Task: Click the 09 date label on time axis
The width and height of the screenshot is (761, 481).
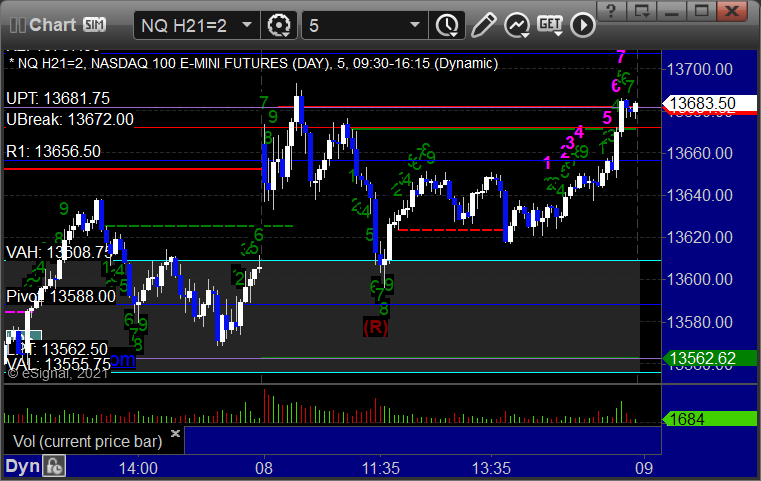Action: coord(645,468)
